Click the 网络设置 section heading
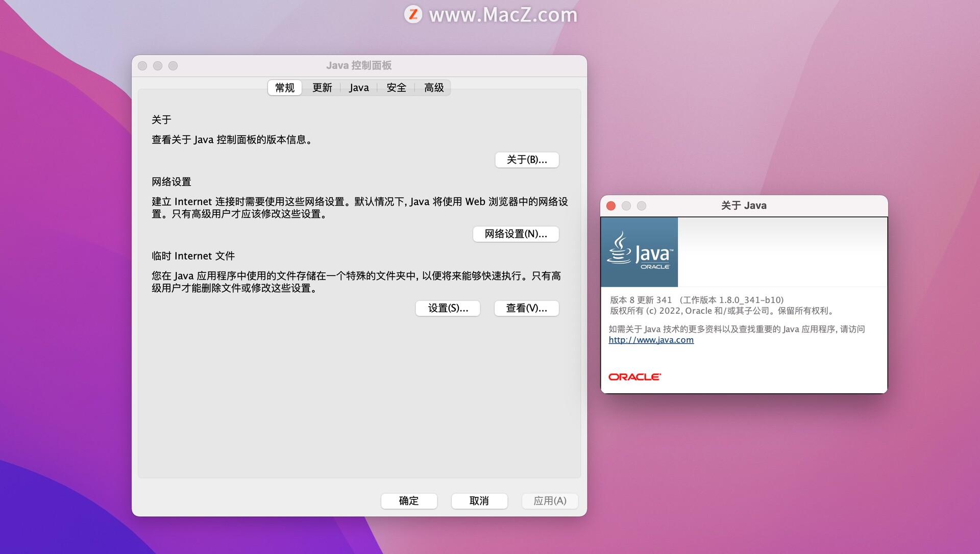The image size is (980, 554). click(x=171, y=182)
